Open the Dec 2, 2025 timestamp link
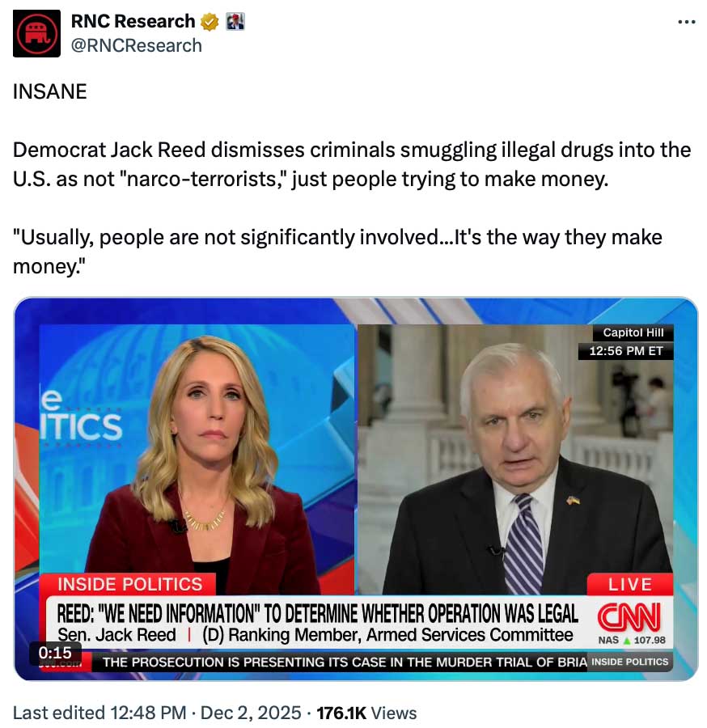Viewport: 707px width, 728px height. coord(251,713)
